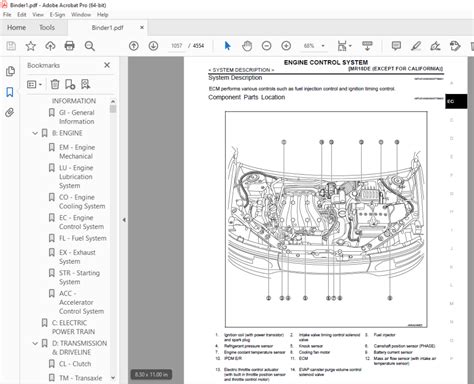
Task: Click the scrolling mode icon
Action: [x=367, y=46]
